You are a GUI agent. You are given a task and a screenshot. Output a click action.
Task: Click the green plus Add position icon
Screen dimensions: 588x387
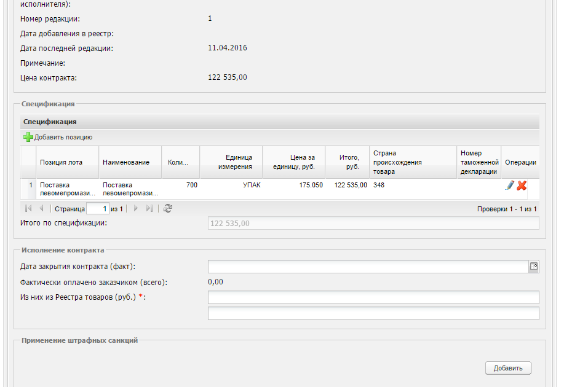(28, 137)
